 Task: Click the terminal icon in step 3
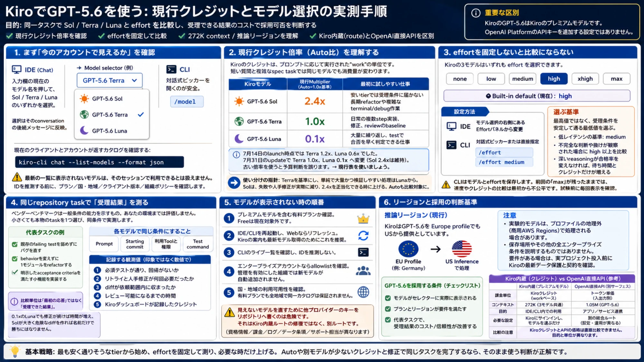click(363, 253)
